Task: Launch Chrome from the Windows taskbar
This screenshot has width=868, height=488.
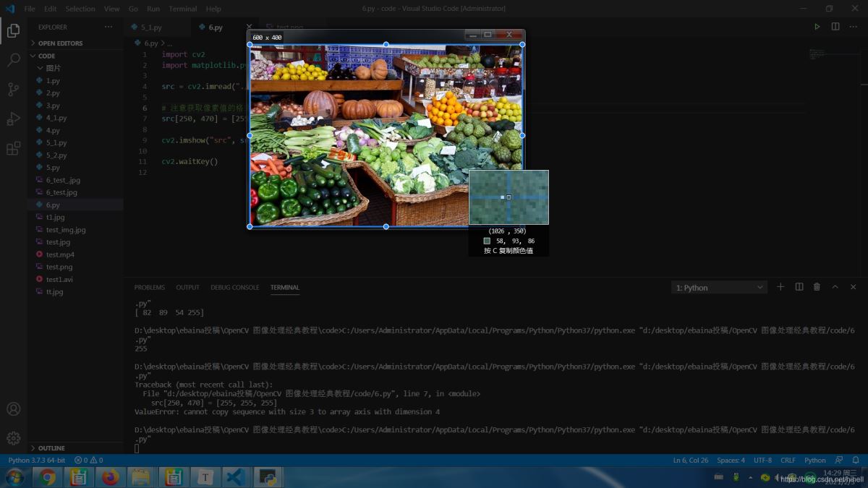Action: (x=48, y=477)
